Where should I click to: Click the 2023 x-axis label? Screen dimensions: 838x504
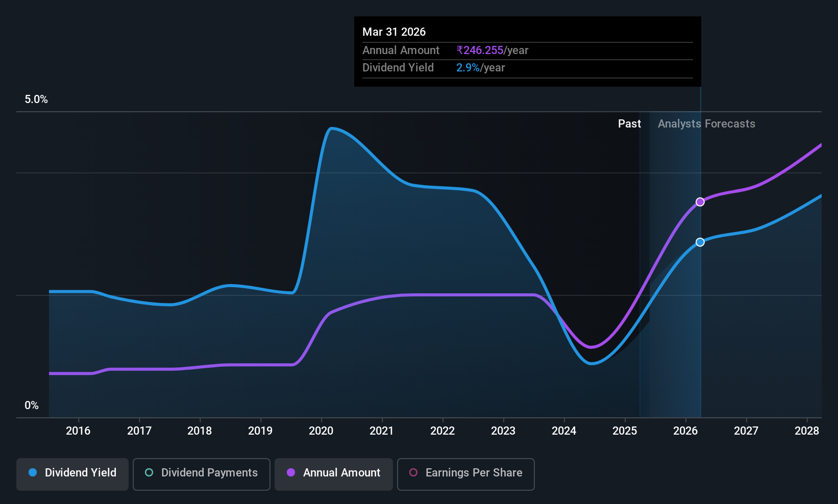[503, 431]
